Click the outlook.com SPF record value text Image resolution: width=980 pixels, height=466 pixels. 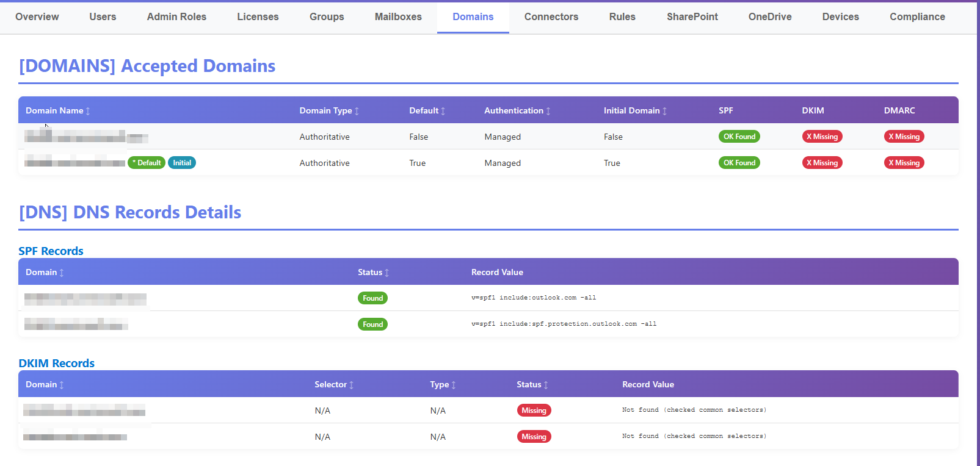(x=534, y=298)
